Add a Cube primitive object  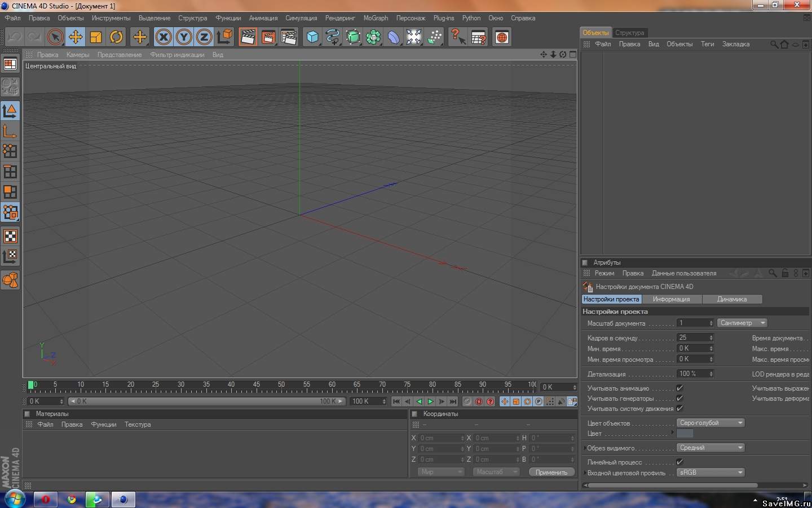pos(312,37)
